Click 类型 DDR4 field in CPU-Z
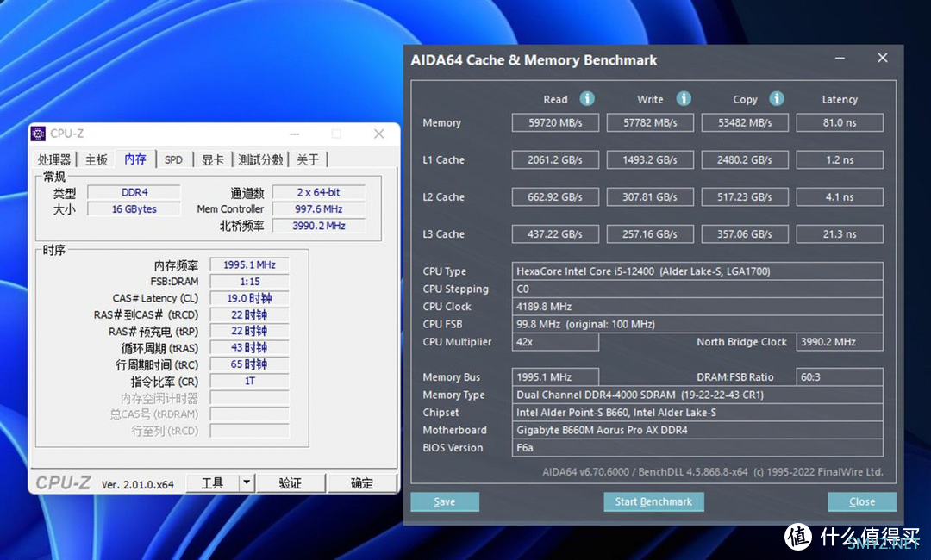The height and width of the screenshot is (560, 931). pyautogui.click(x=134, y=192)
